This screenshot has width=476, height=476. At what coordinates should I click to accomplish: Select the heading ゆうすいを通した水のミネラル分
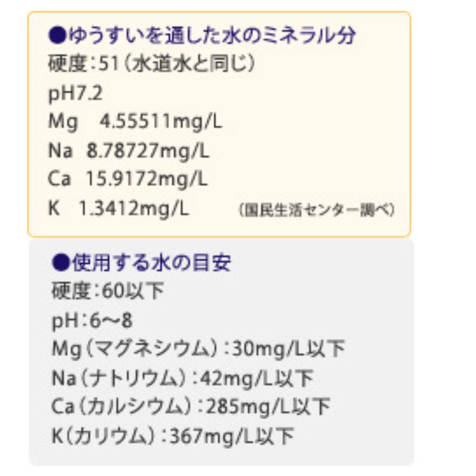click(x=212, y=36)
